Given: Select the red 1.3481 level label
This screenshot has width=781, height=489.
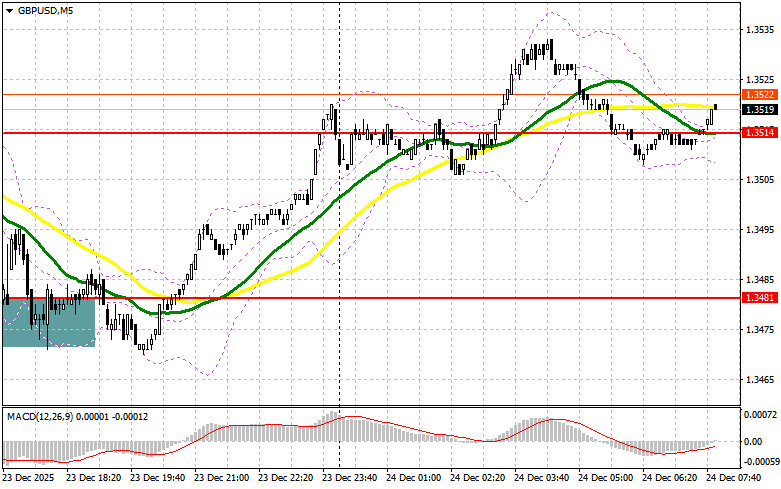Looking at the screenshot, I should pyautogui.click(x=760, y=298).
